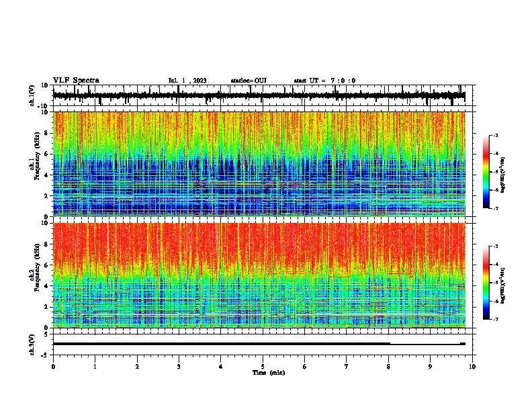Click the "station=OUI" header label
This screenshot has height=411, width=532.
[x=249, y=81]
